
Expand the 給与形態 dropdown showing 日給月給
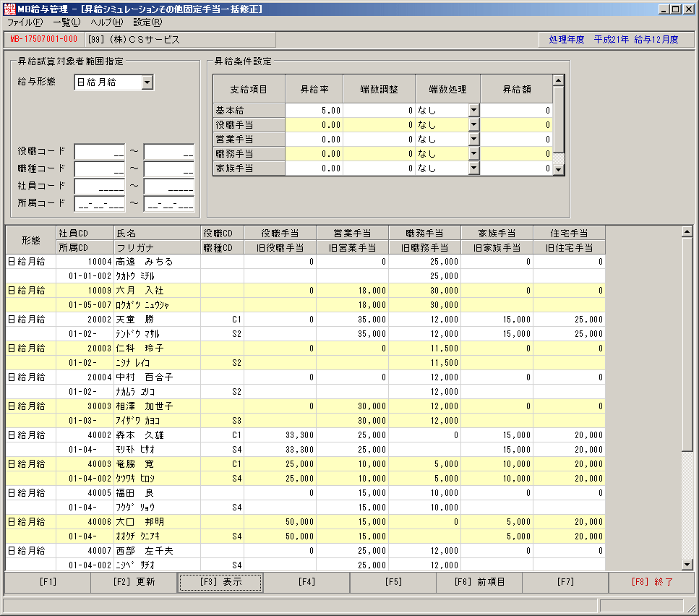147,82
